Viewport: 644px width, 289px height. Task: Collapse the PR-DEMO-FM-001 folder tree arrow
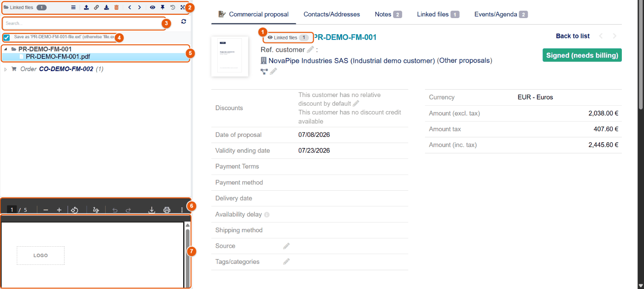point(6,49)
